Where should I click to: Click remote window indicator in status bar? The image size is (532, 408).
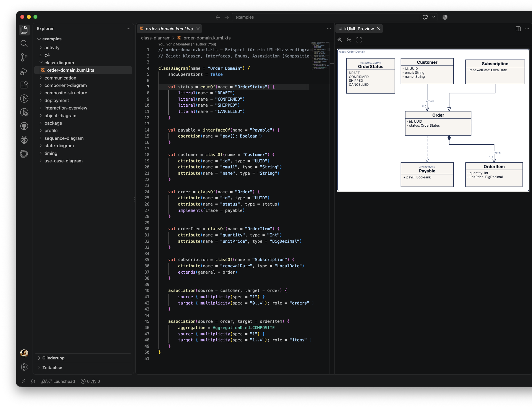coord(23,381)
